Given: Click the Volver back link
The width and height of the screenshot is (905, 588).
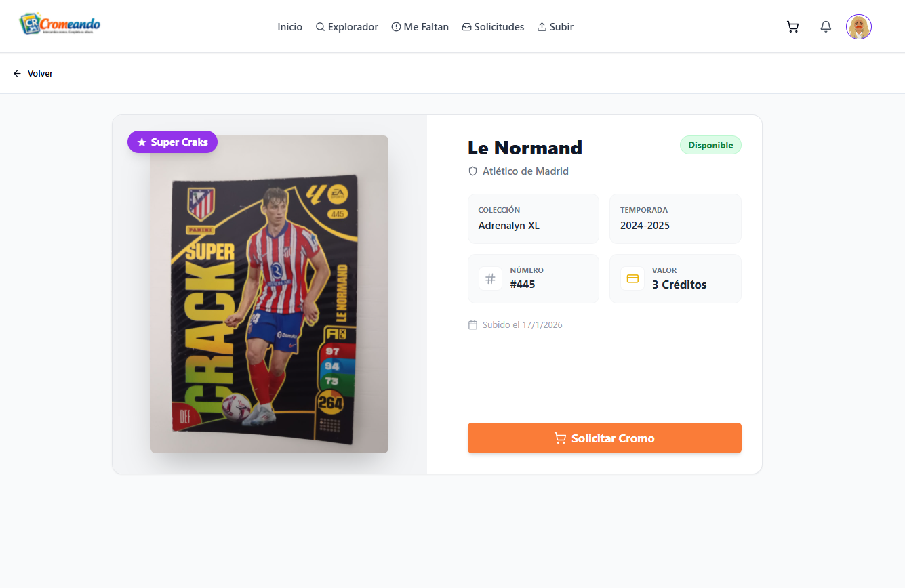Looking at the screenshot, I should point(40,73).
